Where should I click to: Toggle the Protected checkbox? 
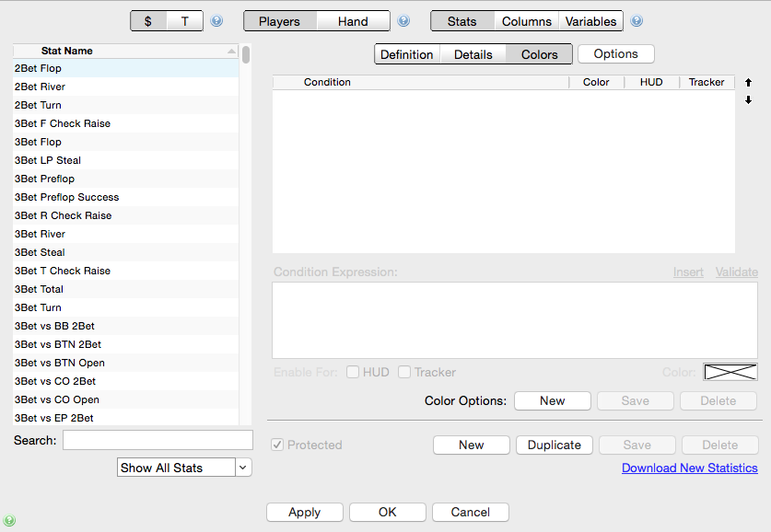[x=277, y=445]
